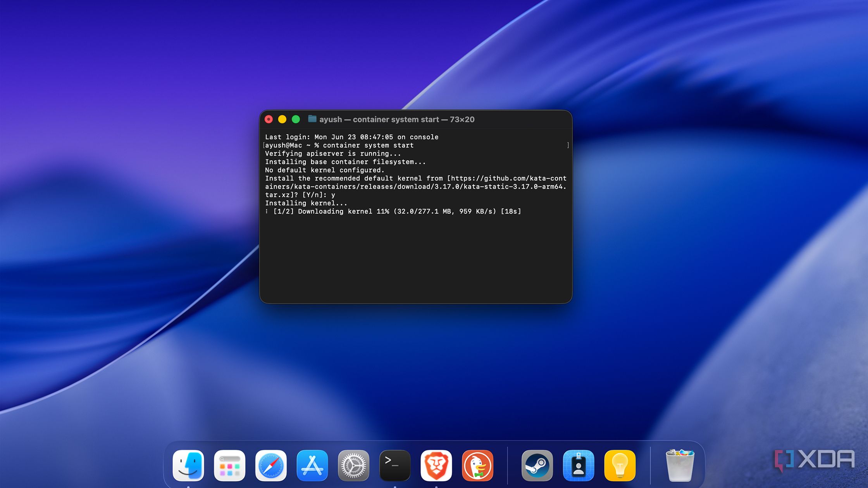
Task: Click folder proxy icon in Terminal title
Action: tap(312, 119)
